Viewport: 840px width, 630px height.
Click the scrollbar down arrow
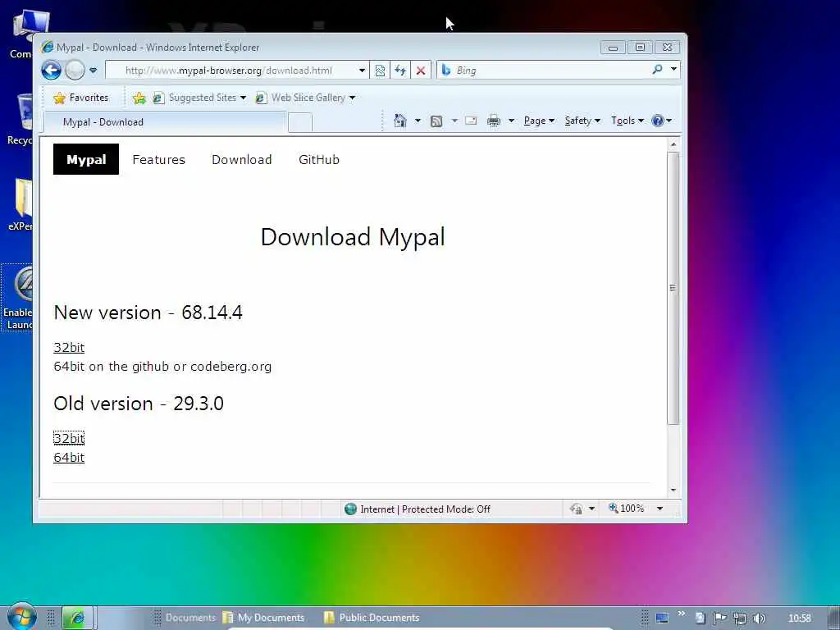673,490
